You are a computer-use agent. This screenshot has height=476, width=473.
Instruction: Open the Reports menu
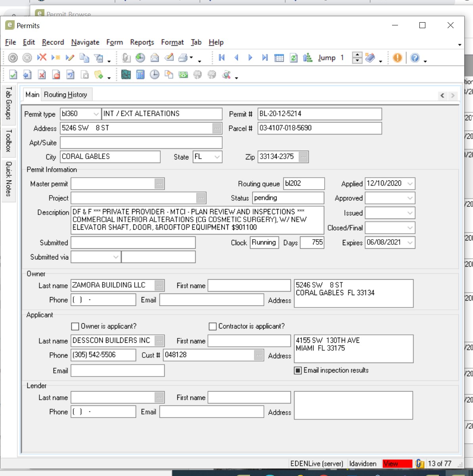(x=142, y=42)
